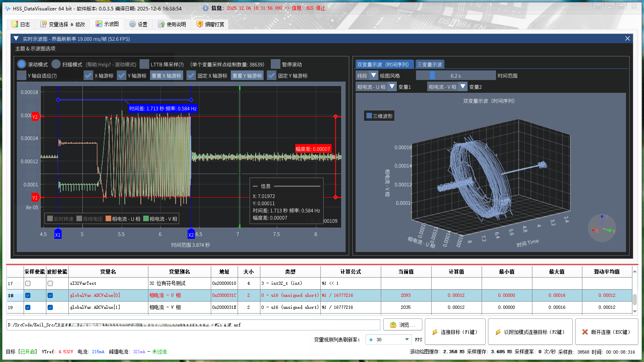The height and width of the screenshot is (362, 644).
Task: Click the X1 cursor marker on time axis
Action: click(x=58, y=235)
